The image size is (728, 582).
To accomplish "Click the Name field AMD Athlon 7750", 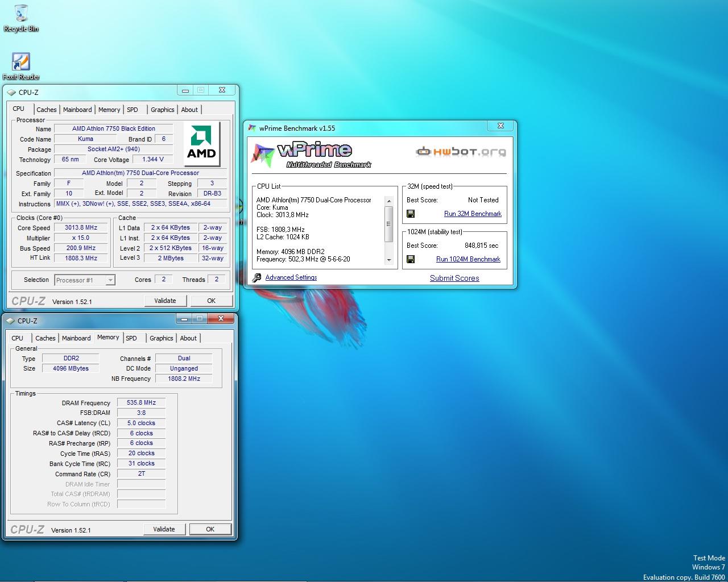I will pyautogui.click(x=114, y=128).
